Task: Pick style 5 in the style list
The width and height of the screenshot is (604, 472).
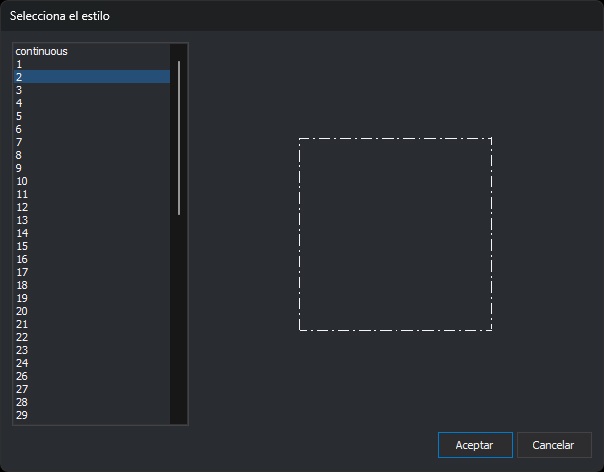Action: point(92,116)
